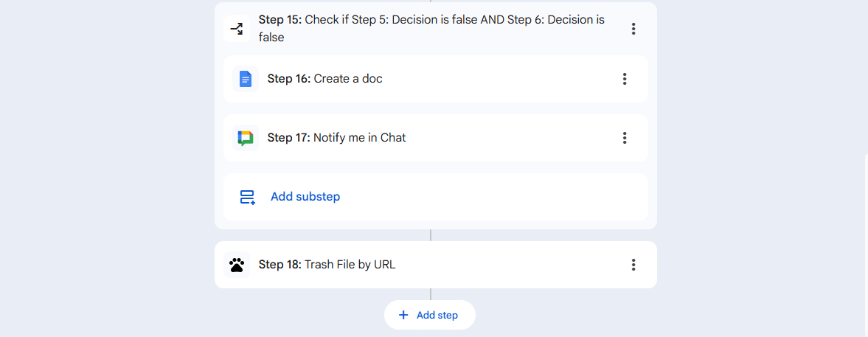
Task: Click the connector line above Step 18
Action: point(431,235)
